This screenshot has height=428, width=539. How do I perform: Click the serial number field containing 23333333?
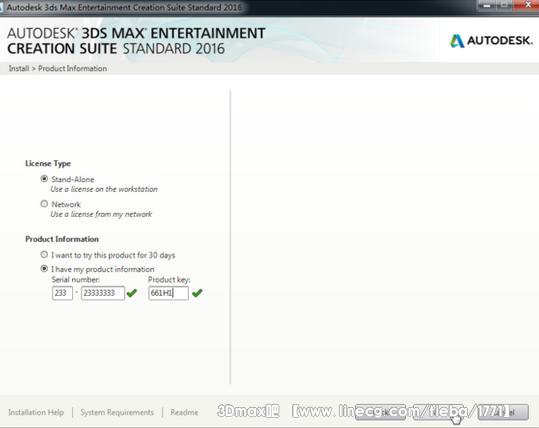tap(103, 293)
